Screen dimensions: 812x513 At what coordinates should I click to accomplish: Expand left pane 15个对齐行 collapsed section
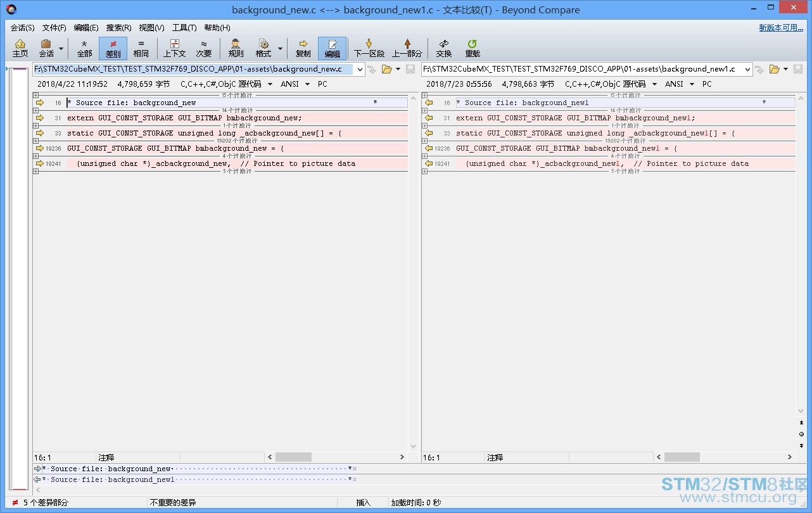(x=36, y=95)
